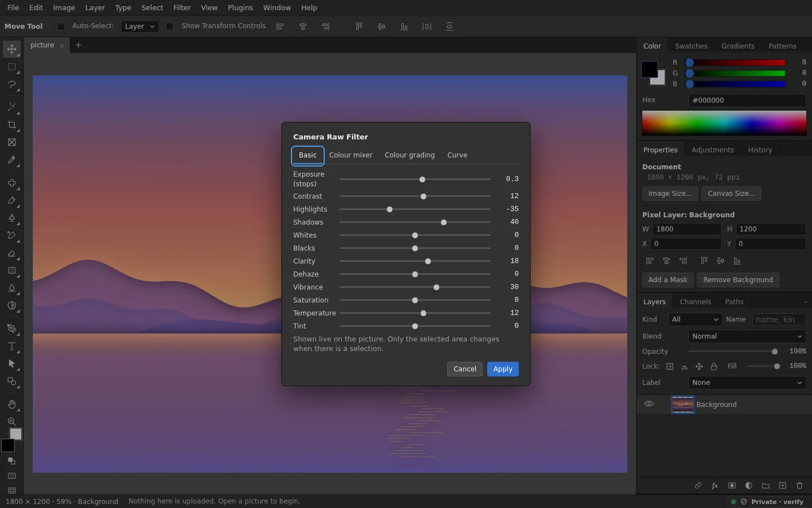
Task: Select the Hand tool
Action: [12, 404]
